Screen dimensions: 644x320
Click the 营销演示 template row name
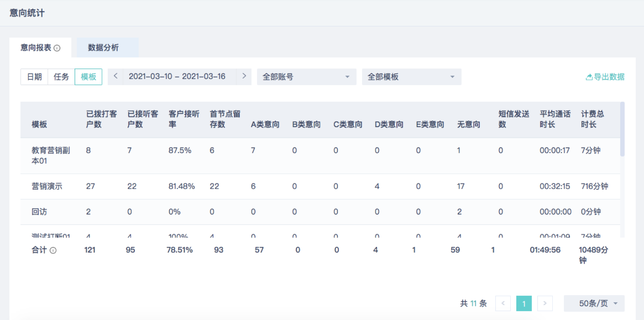coord(47,186)
